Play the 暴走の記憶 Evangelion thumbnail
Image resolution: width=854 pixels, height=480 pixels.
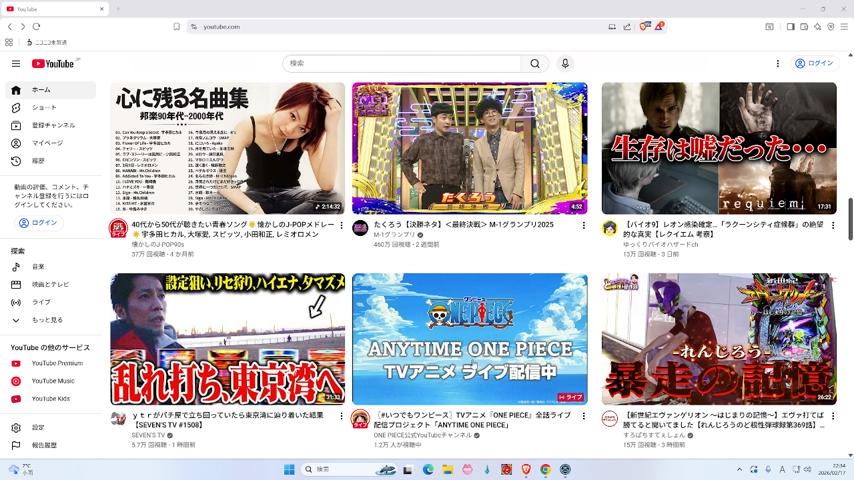pyautogui.click(x=719, y=339)
